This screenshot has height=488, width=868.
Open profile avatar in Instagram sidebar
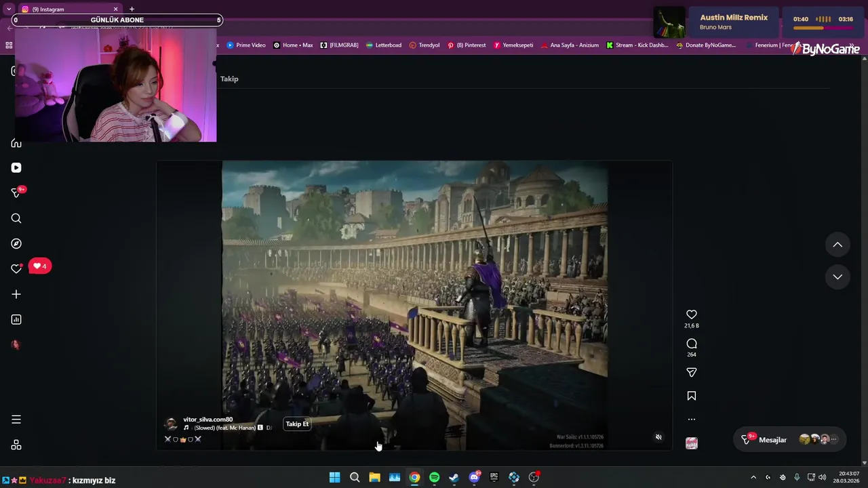coord(16,344)
